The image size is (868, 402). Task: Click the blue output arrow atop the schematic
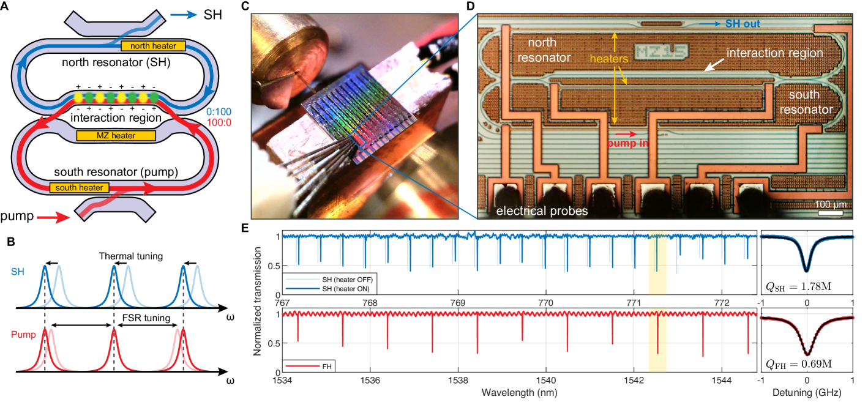[183, 15]
